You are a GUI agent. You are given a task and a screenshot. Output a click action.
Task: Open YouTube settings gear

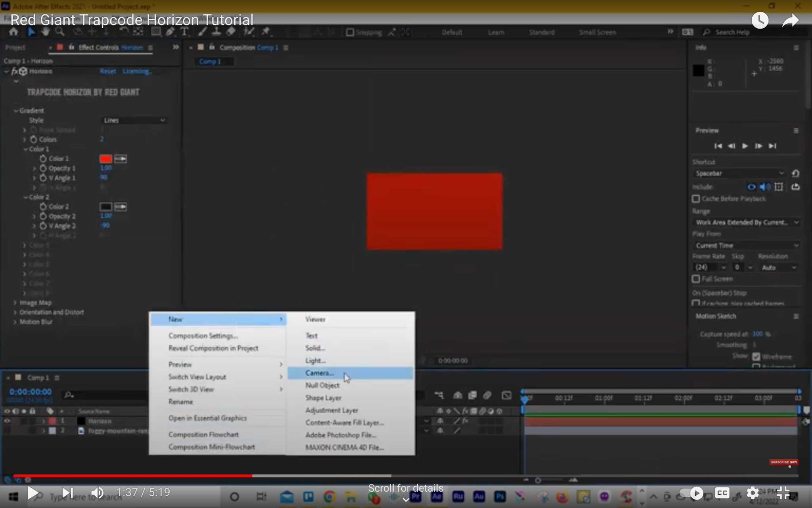pyautogui.click(x=753, y=493)
